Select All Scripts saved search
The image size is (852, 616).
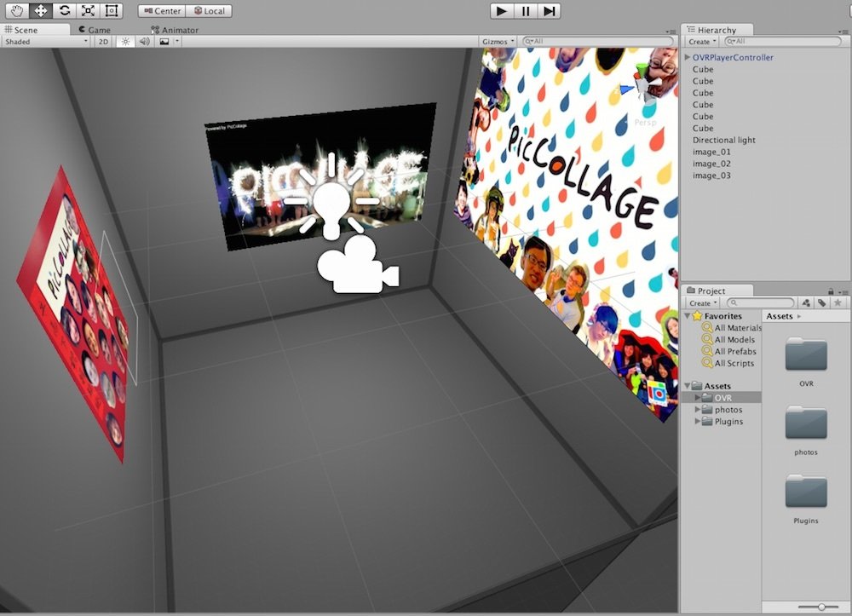pos(728,364)
